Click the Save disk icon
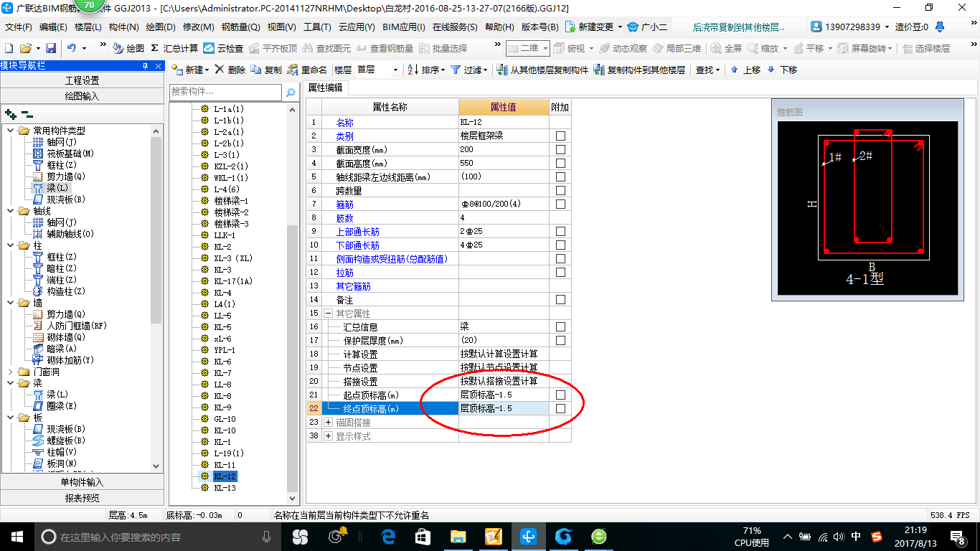Image resolution: width=980 pixels, height=551 pixels. [51, 48]
